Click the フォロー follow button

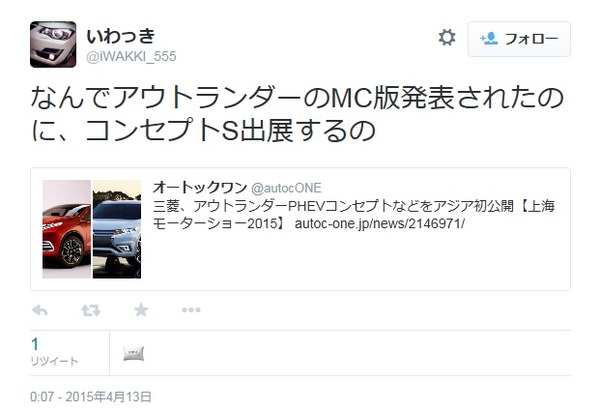(519, 39)
